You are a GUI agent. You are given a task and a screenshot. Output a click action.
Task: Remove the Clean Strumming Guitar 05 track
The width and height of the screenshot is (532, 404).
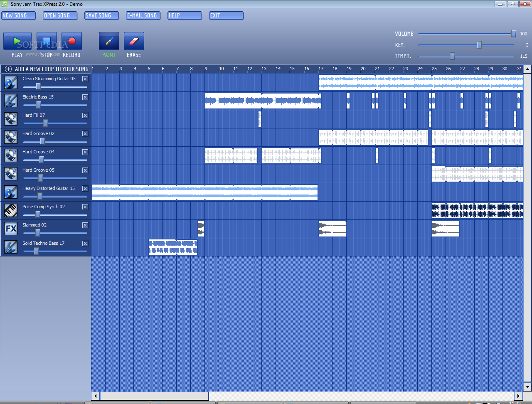pos(85,79)
